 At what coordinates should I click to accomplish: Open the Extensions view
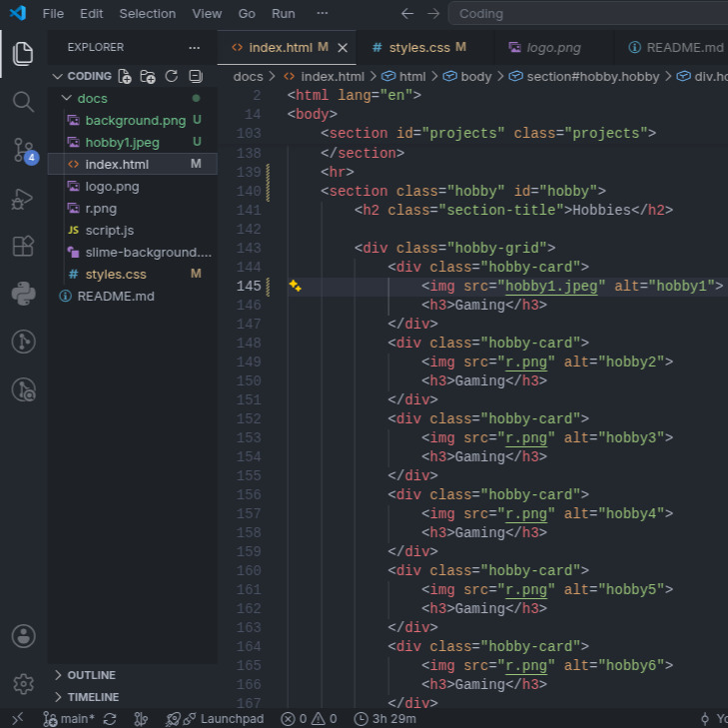pyautogui.click(x=23, y=246)
